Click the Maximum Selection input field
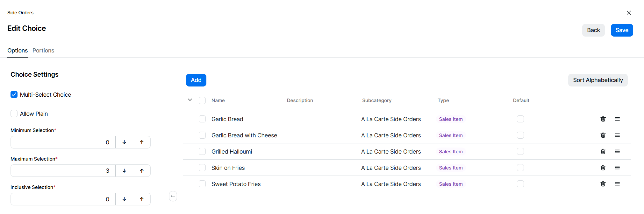644x214 pixels. tap(63, 171)
